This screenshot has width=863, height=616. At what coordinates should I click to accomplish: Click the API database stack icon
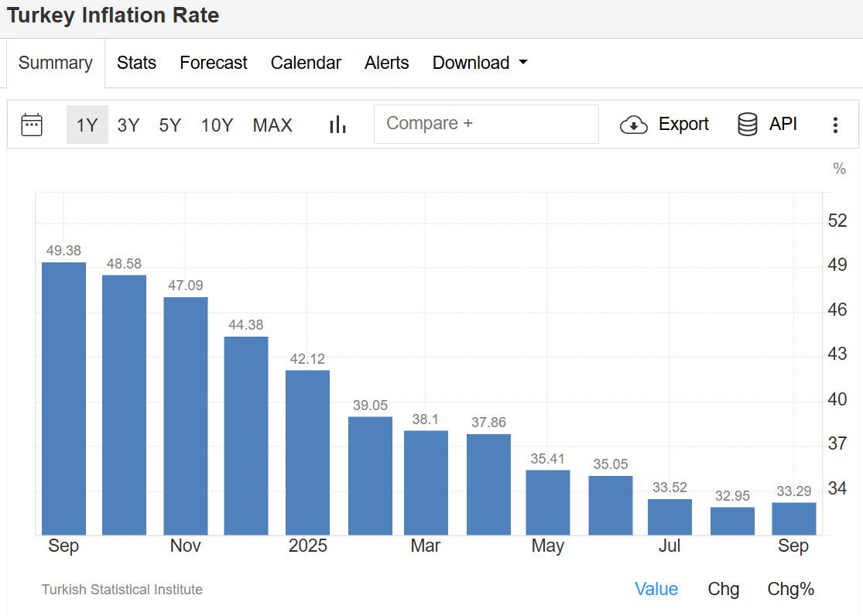click(748, 125)
